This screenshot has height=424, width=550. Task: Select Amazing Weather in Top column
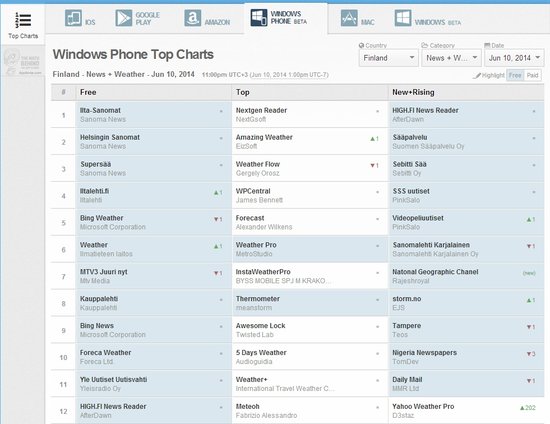[264, 137]
